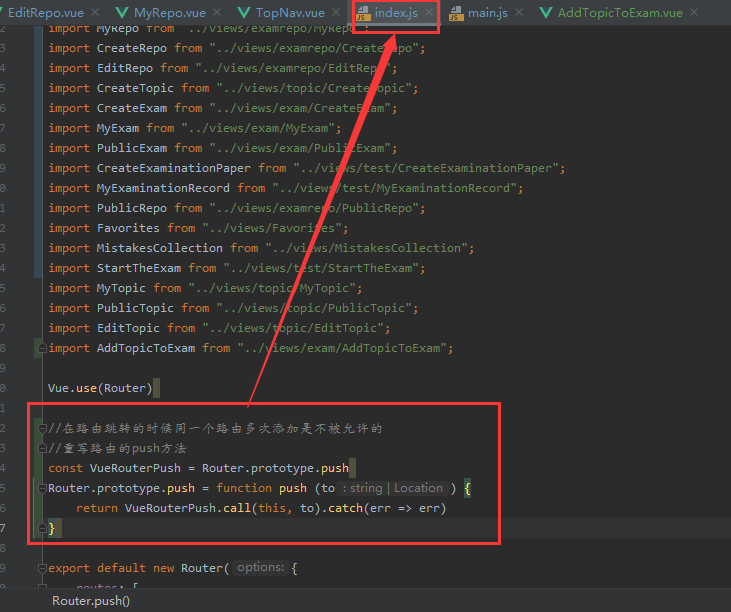This screenshot has width=731, height=612.
Task: Click the comment containing 'push' in Chinese
Action: [117, 448]
